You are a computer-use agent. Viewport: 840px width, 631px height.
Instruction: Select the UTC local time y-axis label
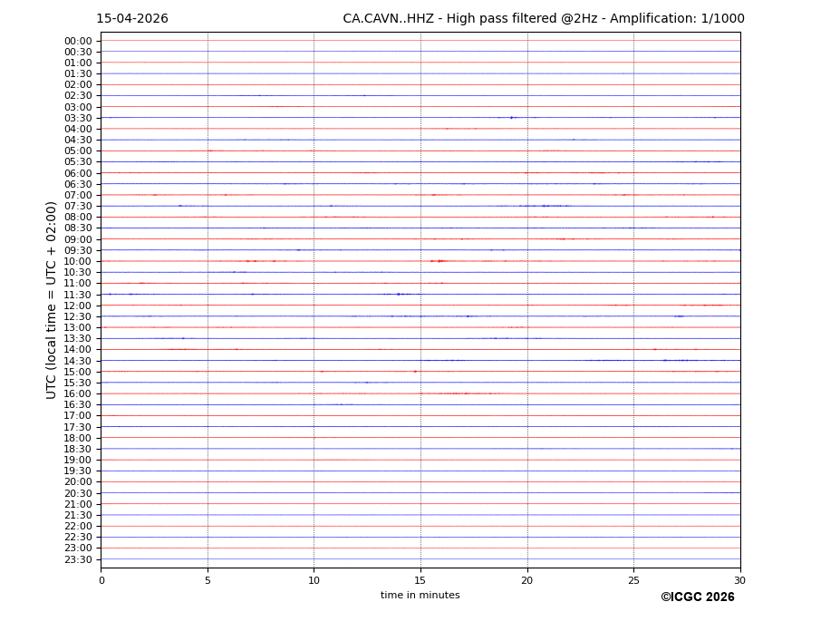click(53, 299)
